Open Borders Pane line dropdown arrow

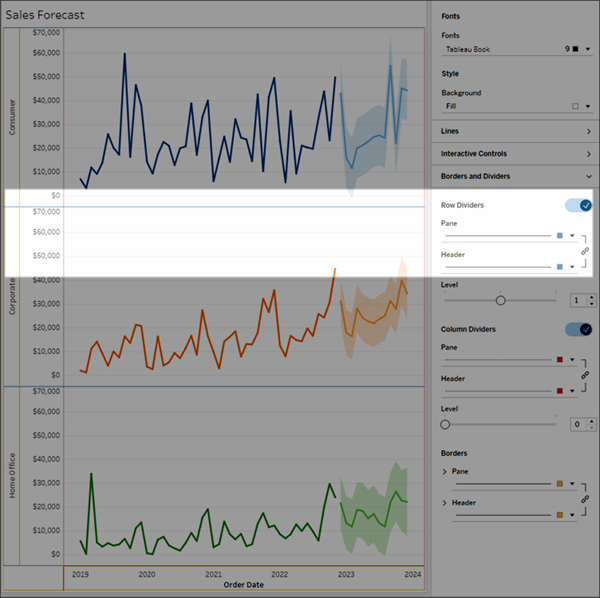[x=572, y=484]
